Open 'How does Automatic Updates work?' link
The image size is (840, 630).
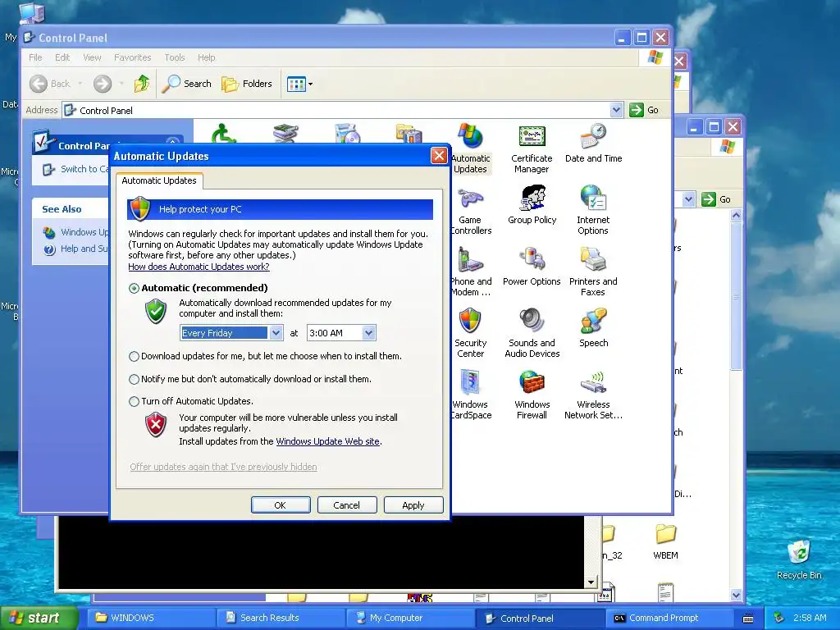click(x=199, y=267)
